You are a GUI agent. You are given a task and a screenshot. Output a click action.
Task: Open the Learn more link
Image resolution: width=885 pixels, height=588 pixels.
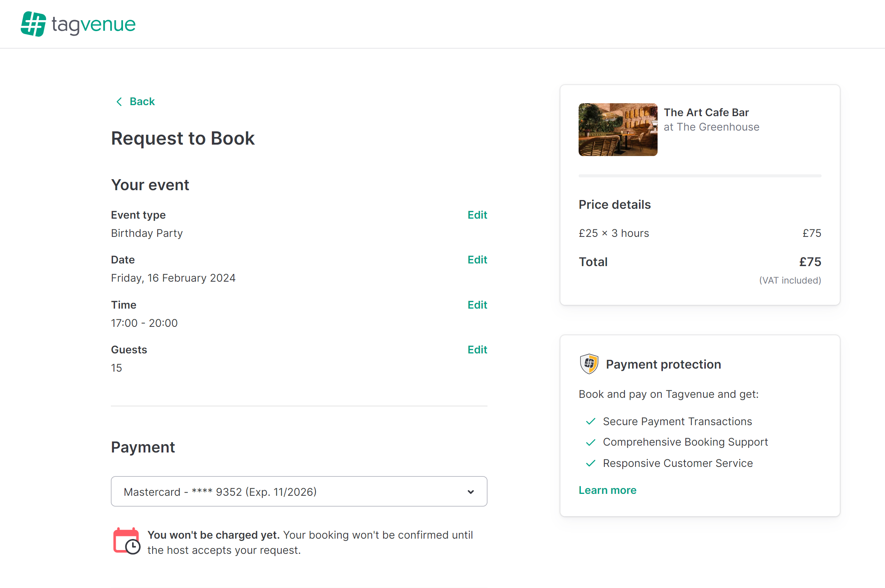(607, 490)
